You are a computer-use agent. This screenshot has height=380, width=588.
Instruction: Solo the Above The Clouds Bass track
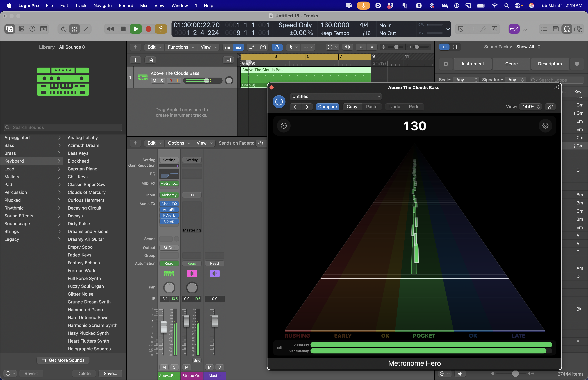[162, 81]
